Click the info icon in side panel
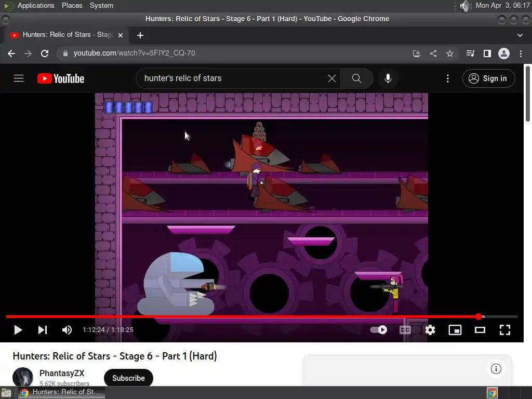 tap(496, 369)
